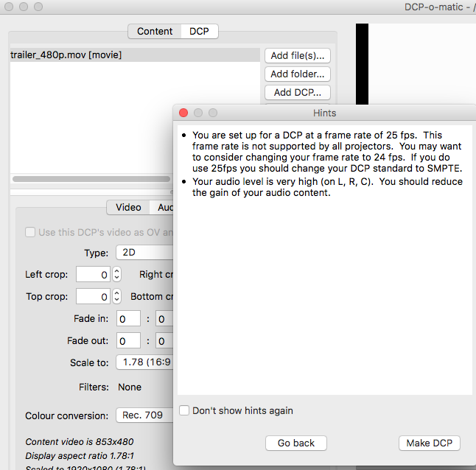The image size is (476, 470).
Task: Click the Add file(s)... button
Action: pyautogui.click(x=297, y=55)
